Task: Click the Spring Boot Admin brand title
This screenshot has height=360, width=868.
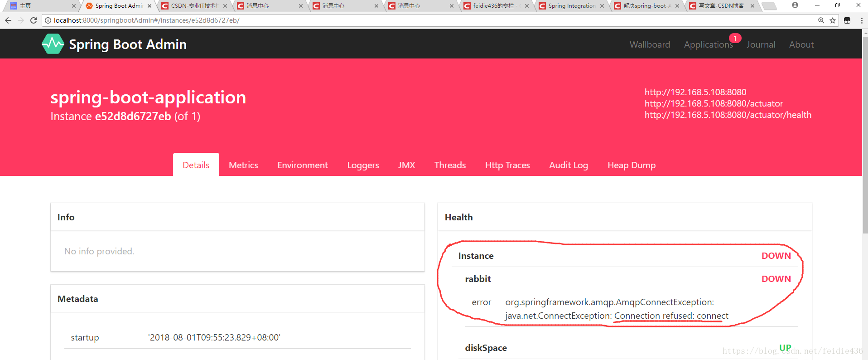Action: point(128,44)
